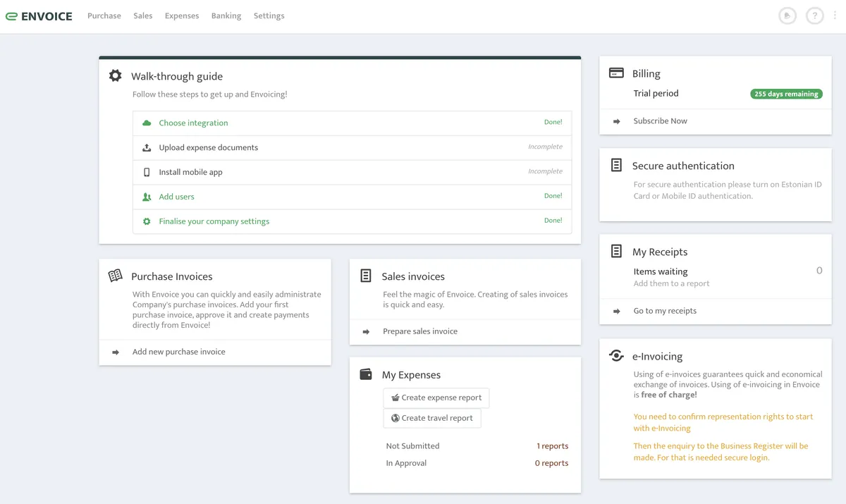Open the Purchase menu
This screenshot has height=504, width=846.
104,16
